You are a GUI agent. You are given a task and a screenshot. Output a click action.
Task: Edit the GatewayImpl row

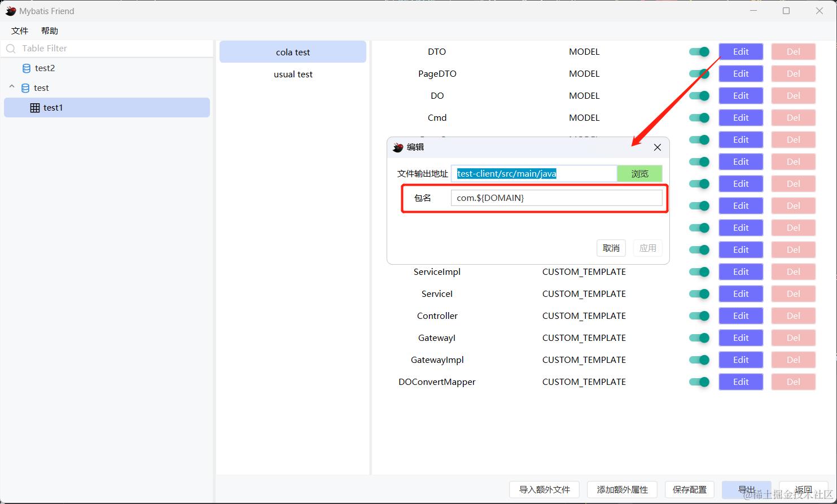click(x=740, y=360)
